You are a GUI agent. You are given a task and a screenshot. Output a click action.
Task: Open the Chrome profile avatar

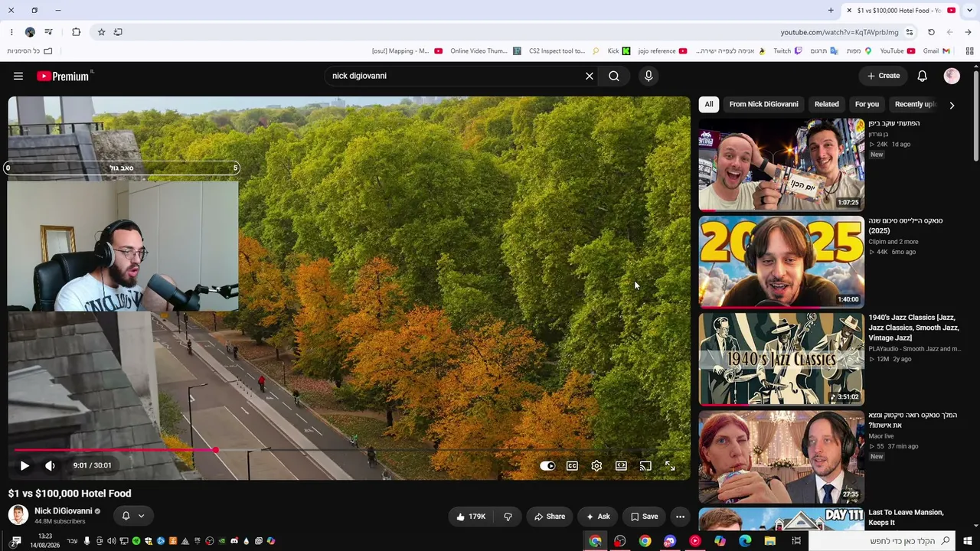pos(30,32)
